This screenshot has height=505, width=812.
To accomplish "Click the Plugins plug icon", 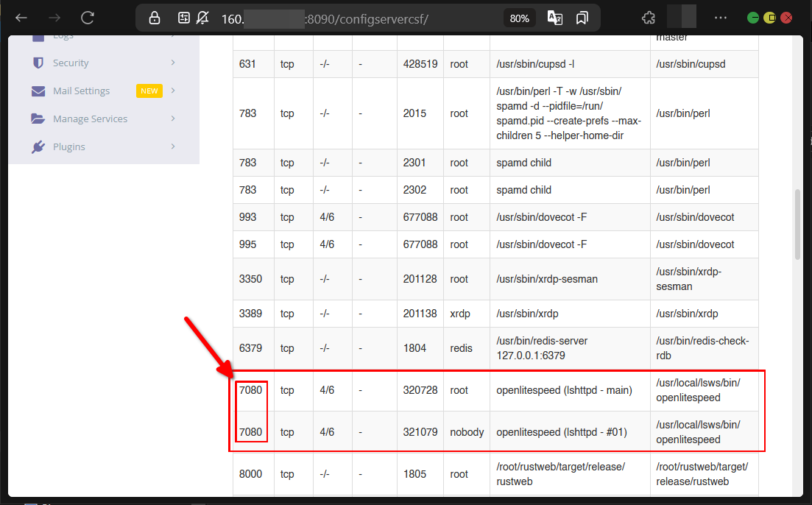I will [38, 147].
